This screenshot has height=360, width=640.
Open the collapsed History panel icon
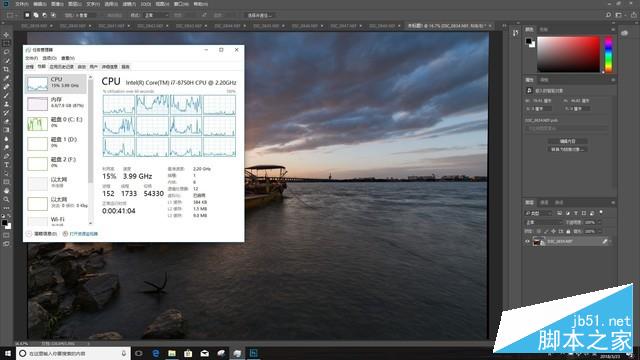pyautogui.click(x=516, y=33)
